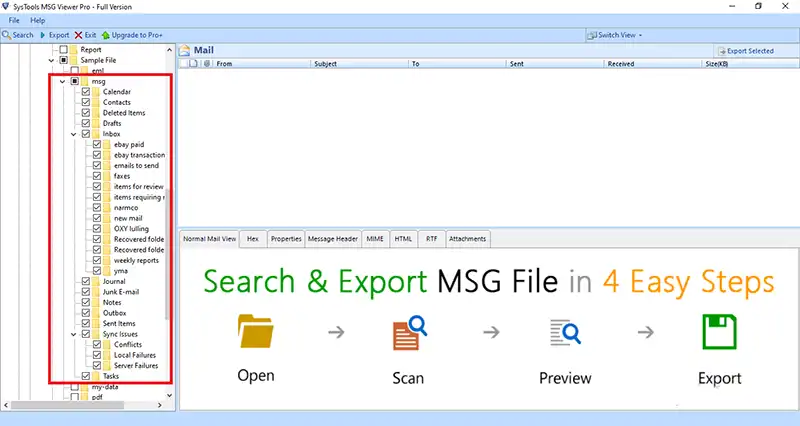The image size is (800, 426).
Task: Click the Drafts folder icon
Action: click(96, 123)
